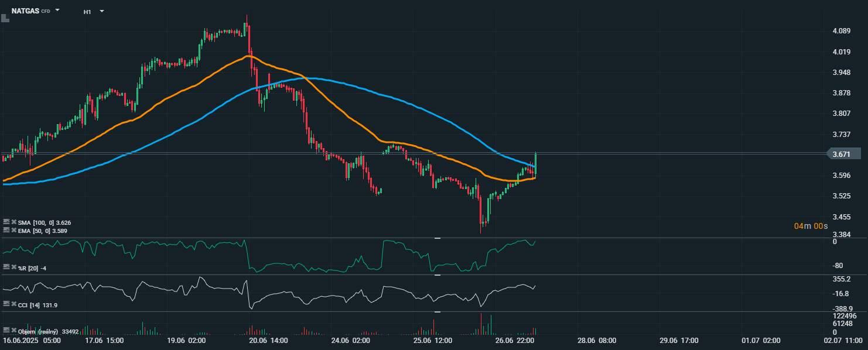Click price axis label 3.878

click(x=841, y=93)
